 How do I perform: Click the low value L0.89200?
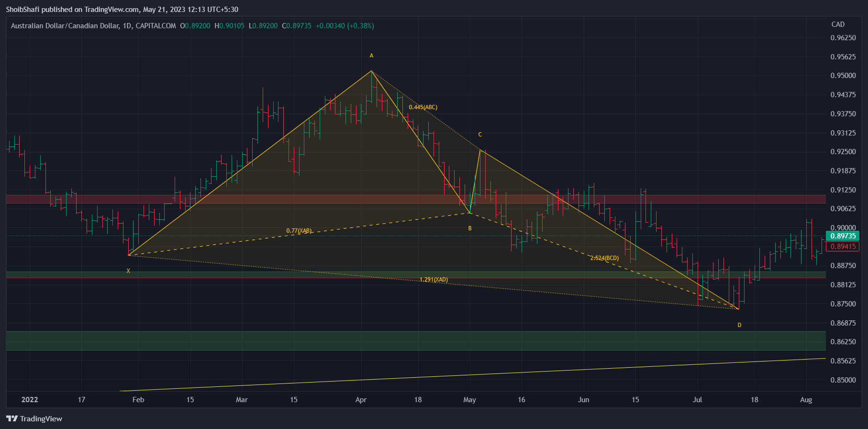pyautogui.click(x=263, y=26)
